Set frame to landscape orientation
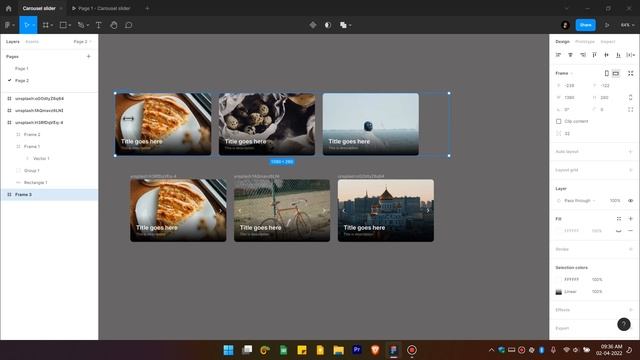 (616, 73)
